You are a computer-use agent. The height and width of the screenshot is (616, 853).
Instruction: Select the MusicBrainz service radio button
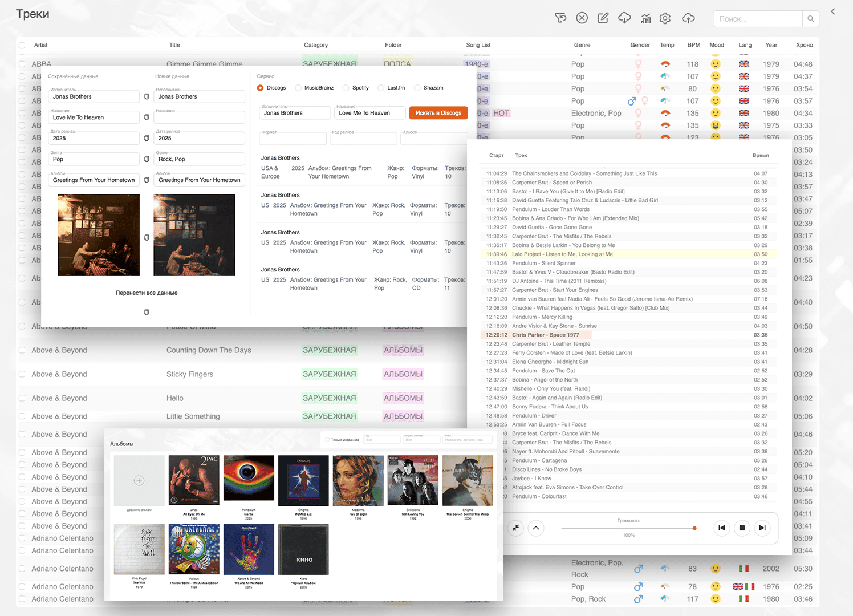click(x=298, y=88)
